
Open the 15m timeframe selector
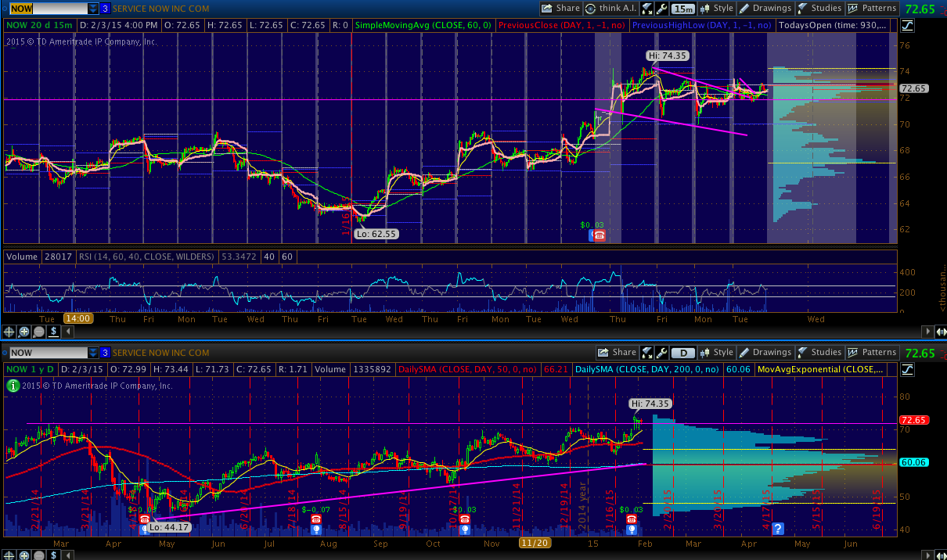click(x=682, y=9)
